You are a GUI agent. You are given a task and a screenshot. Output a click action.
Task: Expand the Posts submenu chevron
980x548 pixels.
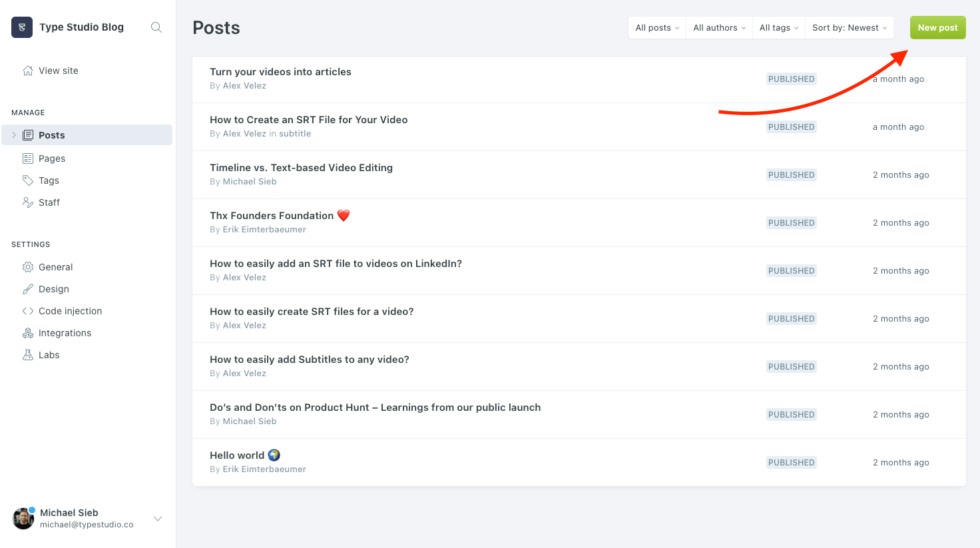(14, 135)
